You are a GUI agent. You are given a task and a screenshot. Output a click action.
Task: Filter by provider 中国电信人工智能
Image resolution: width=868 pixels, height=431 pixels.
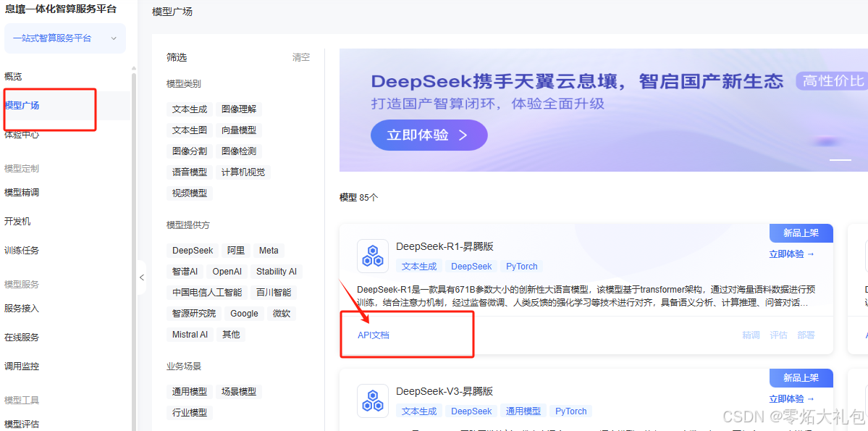[x=206, y=292]
